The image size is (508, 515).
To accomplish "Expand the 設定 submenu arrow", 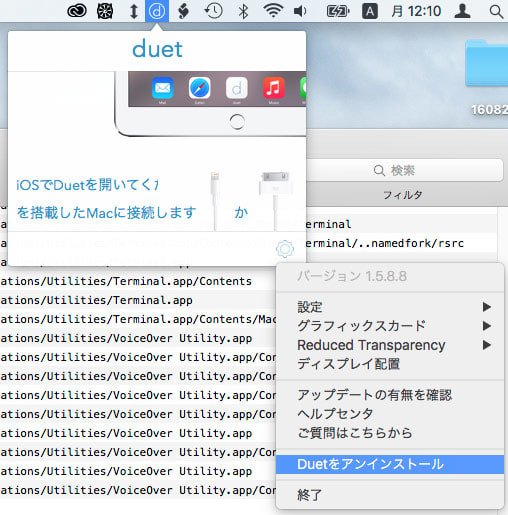I will coord(487,307).
